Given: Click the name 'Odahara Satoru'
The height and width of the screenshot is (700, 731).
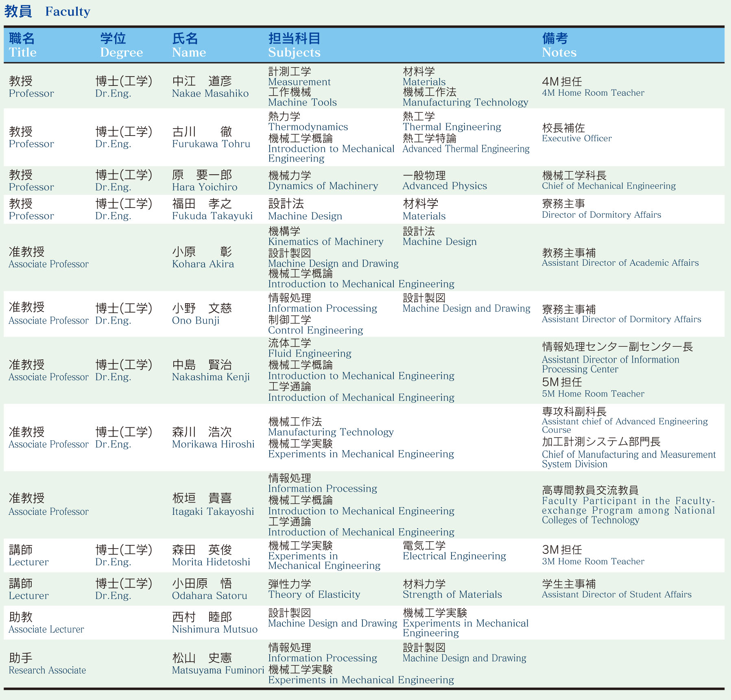Looking at the screenshot, I should (209, 596).
